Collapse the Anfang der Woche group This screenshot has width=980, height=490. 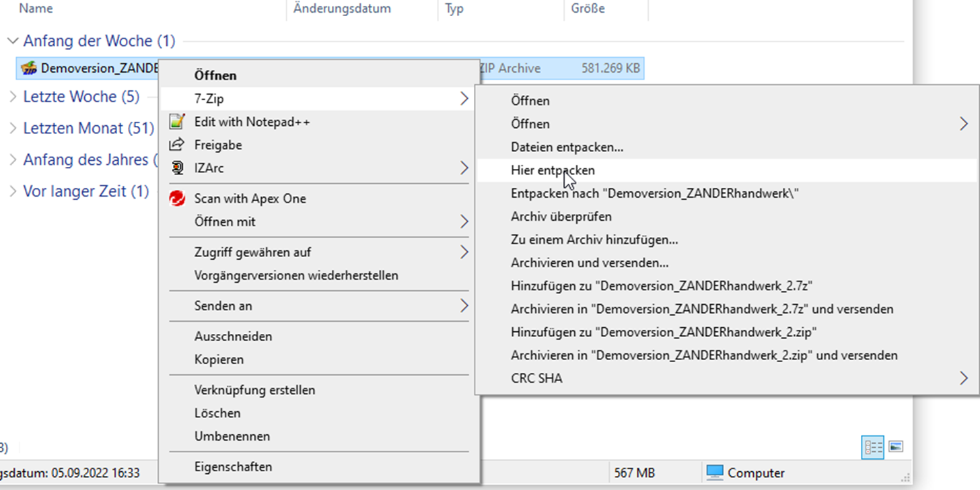(x=12, y=41)
